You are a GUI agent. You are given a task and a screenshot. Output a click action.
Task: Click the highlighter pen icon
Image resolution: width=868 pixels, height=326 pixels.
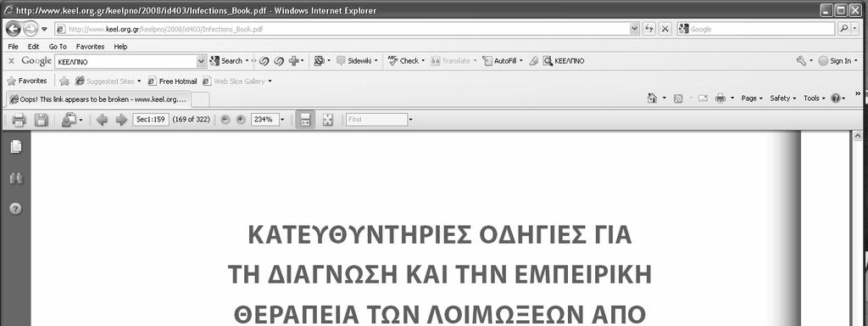tap(533, 61)
